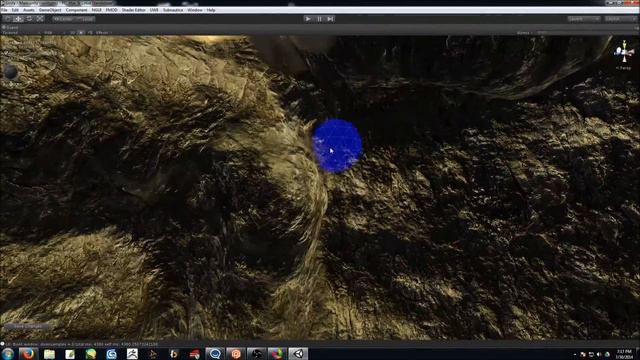Viewport: 640px width, 360px height.
Task: Toggle the Center/Pivot handle position button
Action: point(63,19)
